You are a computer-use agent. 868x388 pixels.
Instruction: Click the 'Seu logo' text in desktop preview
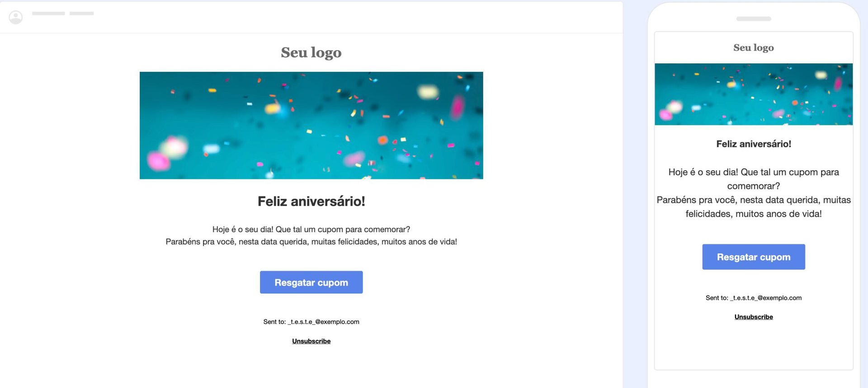[x=311, y=52]
